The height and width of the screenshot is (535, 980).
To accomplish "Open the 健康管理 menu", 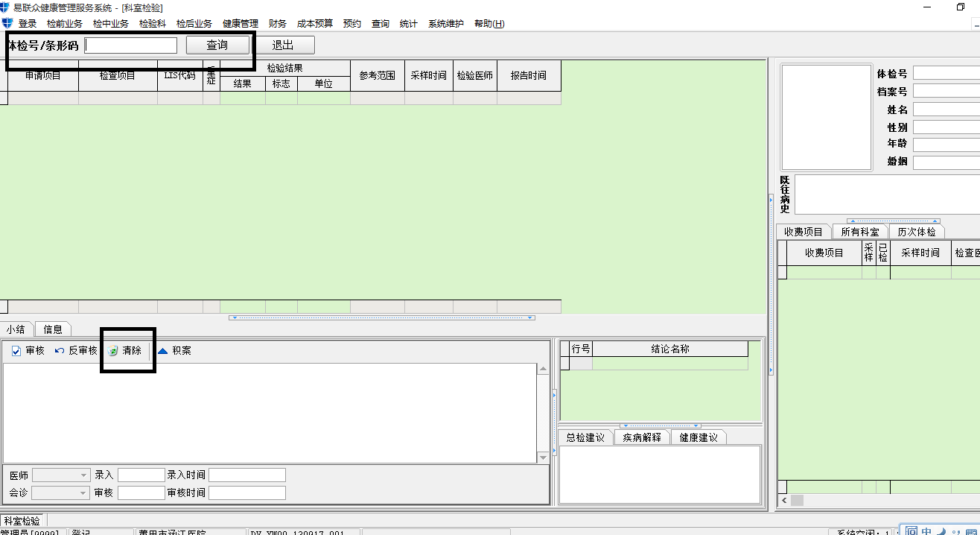I will pos(241,24).
